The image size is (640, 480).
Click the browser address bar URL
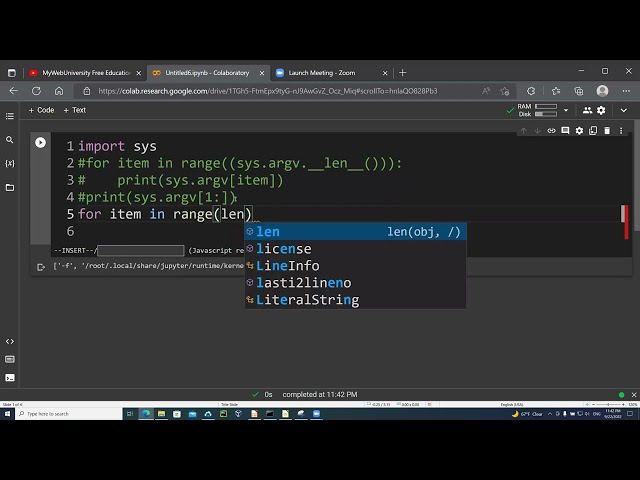(x=267, y=91)
